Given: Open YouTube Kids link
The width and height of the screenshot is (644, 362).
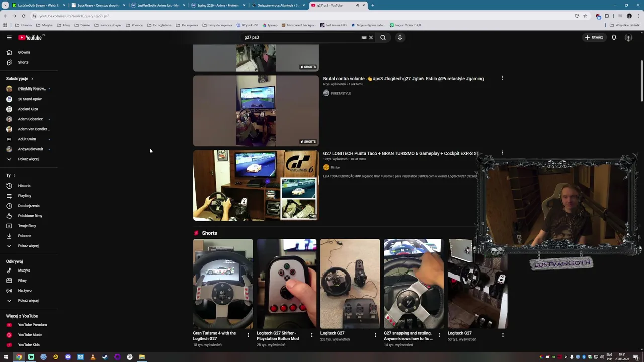Looking at the screenshot, I should (29, 345).
